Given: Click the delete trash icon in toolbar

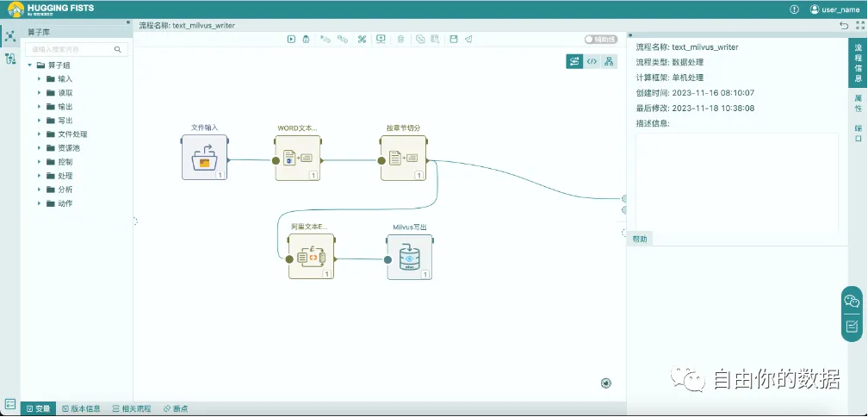Looking at the screenshot, I should click(x=400, y=39).
